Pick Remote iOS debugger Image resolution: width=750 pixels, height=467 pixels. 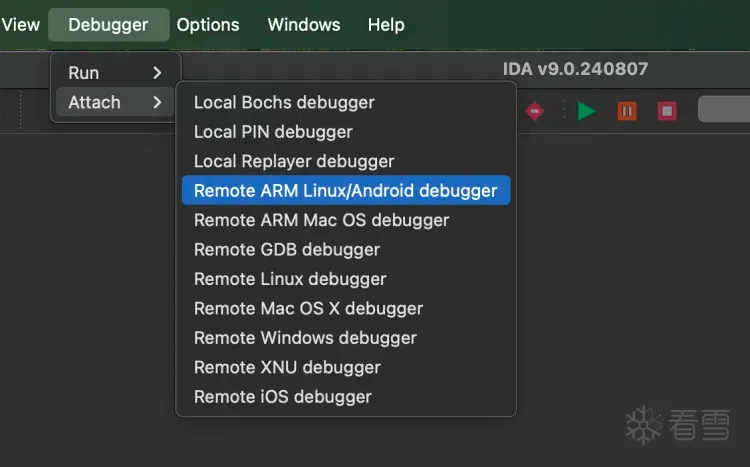[x=283, y=396]
